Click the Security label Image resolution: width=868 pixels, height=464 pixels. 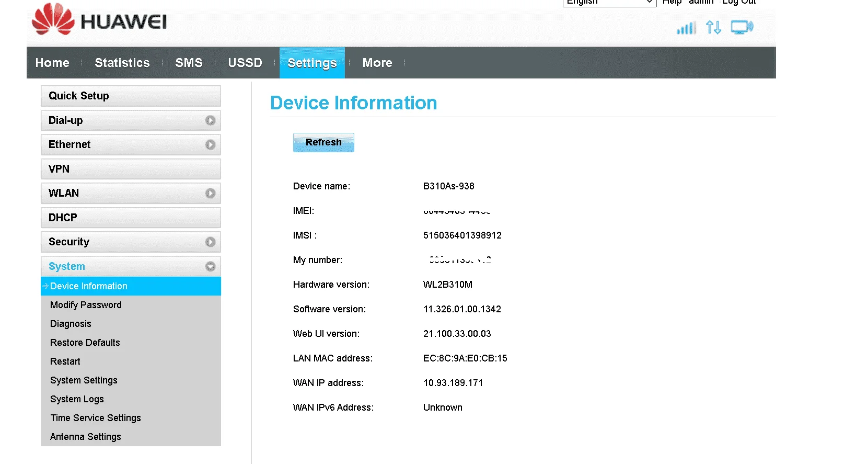[x=69, y=242]
